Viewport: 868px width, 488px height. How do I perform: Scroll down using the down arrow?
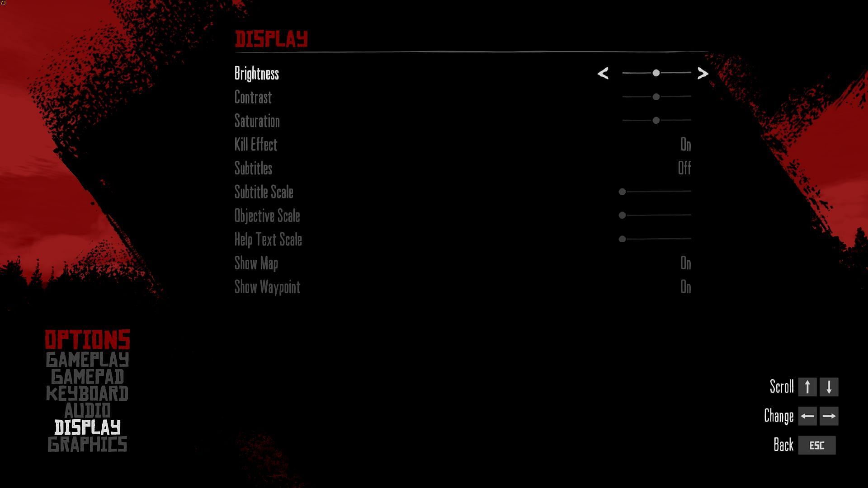(829, 387)
